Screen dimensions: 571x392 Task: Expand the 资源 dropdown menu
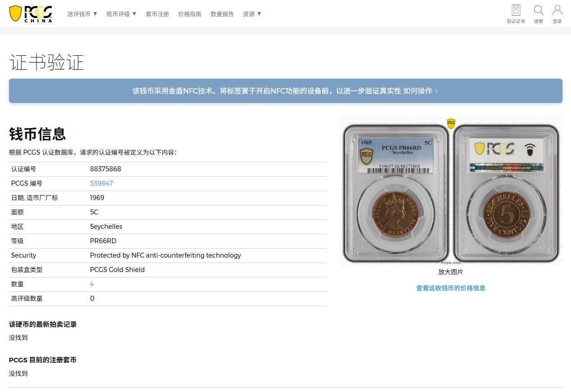click(x=252, y=14)
